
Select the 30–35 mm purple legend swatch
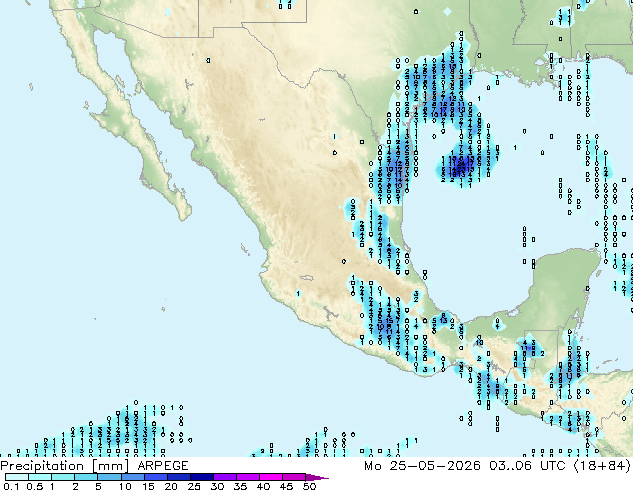pyautogui.click(x=225, y=477)
